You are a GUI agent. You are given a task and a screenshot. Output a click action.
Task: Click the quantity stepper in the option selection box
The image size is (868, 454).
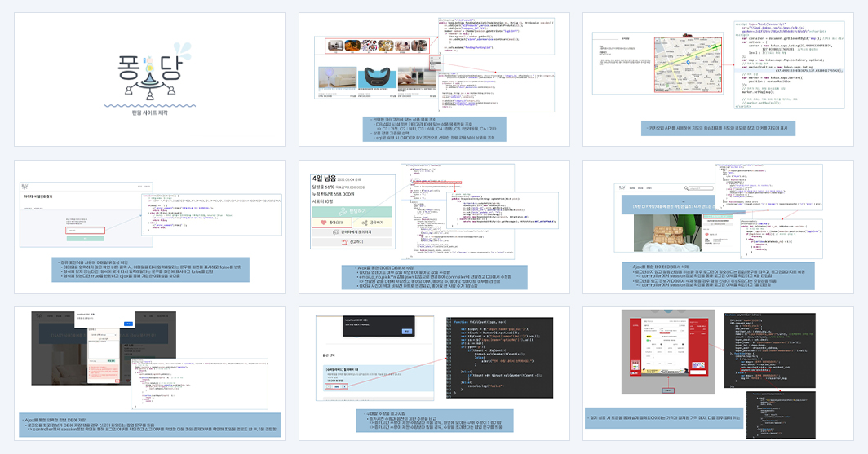(336, 386)
